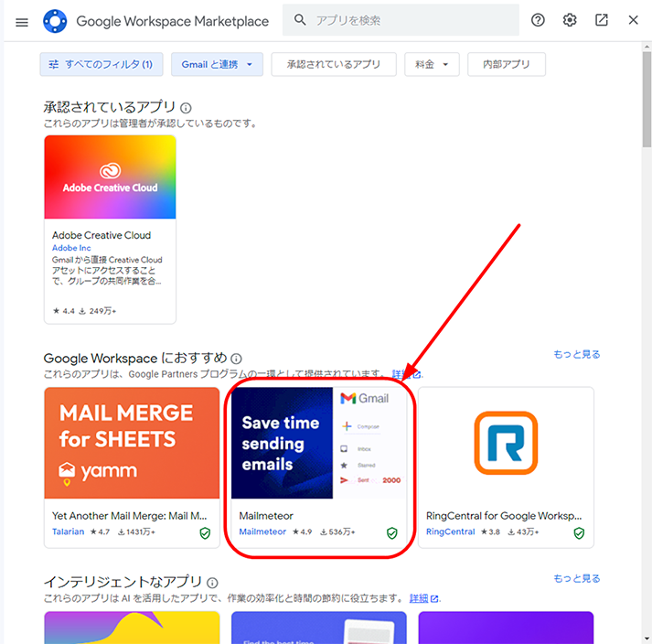Click the 1431万+ download count
The image size is (652, 644).
pyautogui.click(x=136, y=532)
